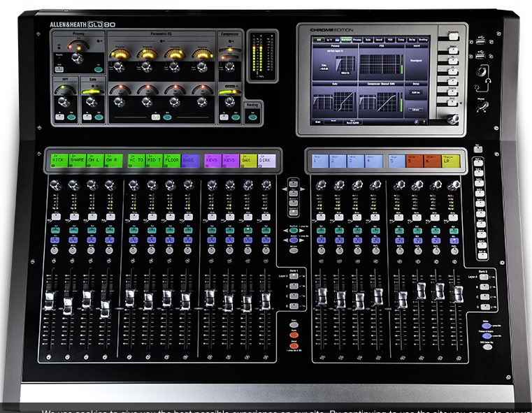Image resolution: width=532 pixels, height=413 pixels.
Task: Click the Parametric EQ green Sel key
Action: [x=167, y=117]
